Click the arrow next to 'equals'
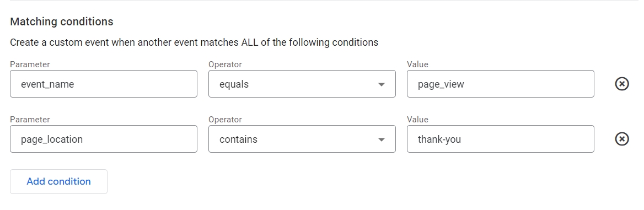This screenshot has height=210, width=644. [x=381, y=85]
